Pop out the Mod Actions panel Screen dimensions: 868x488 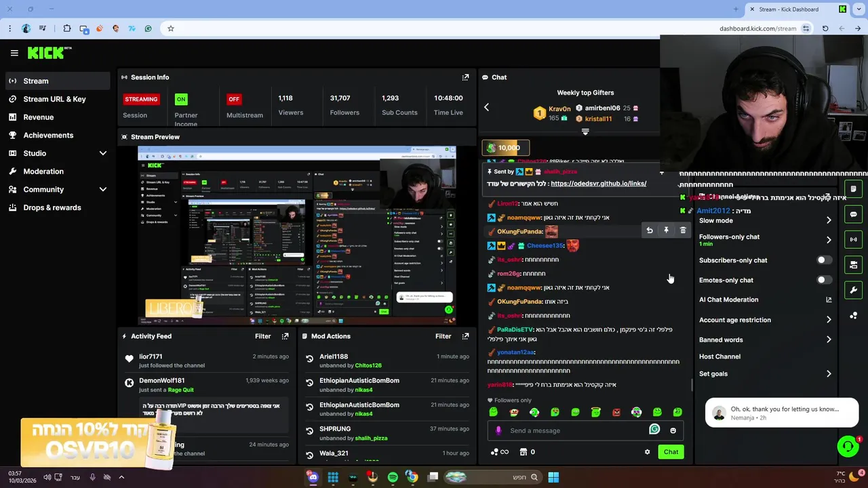coord(465,336)
